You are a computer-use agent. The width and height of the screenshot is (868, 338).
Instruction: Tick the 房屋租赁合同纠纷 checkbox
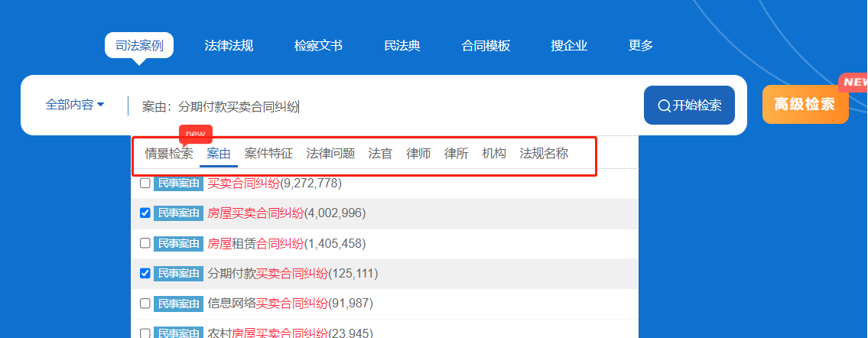pos(145,243)
